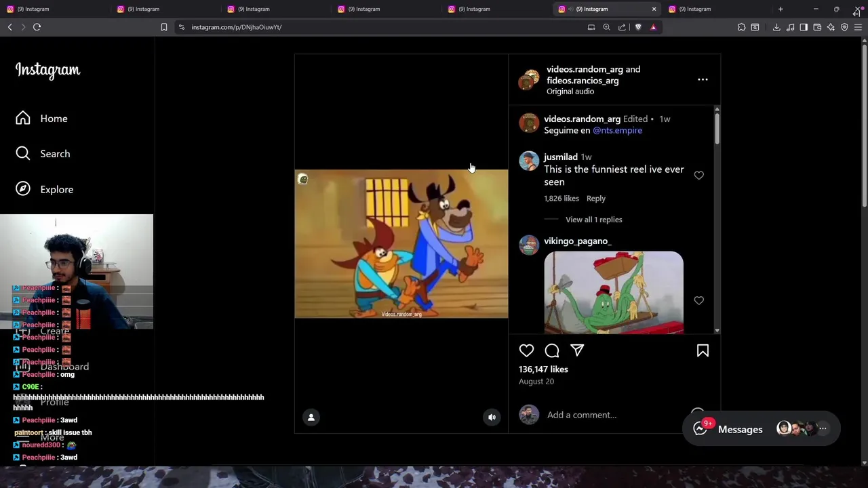Reload the page

tap(37, 27)
